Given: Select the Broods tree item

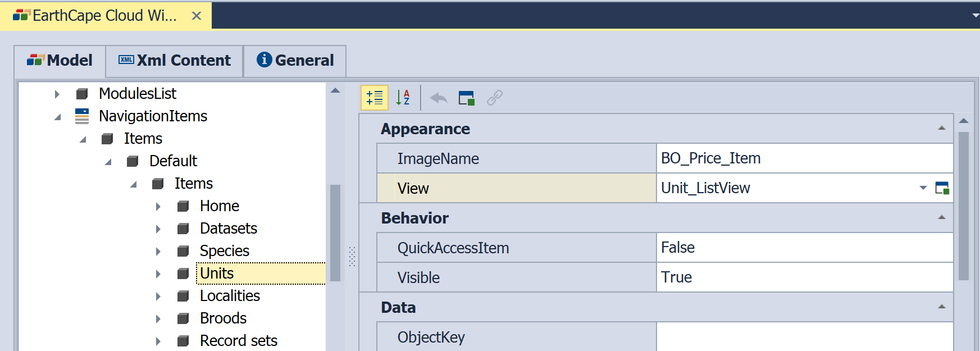Looking at the screenshot, I should point(224,318).
